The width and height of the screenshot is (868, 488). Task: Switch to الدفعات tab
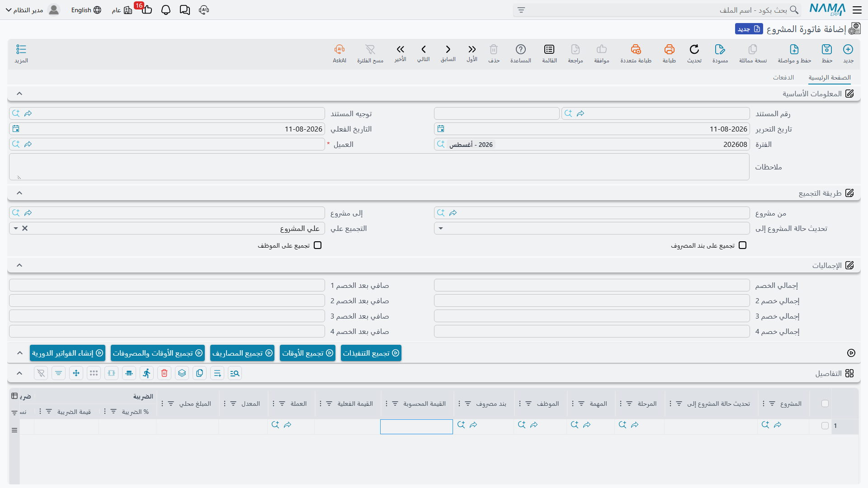(x=783, y=78)
